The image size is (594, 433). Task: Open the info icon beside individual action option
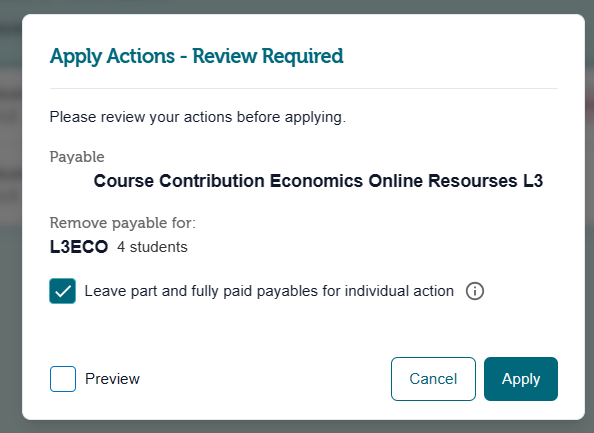474,291
